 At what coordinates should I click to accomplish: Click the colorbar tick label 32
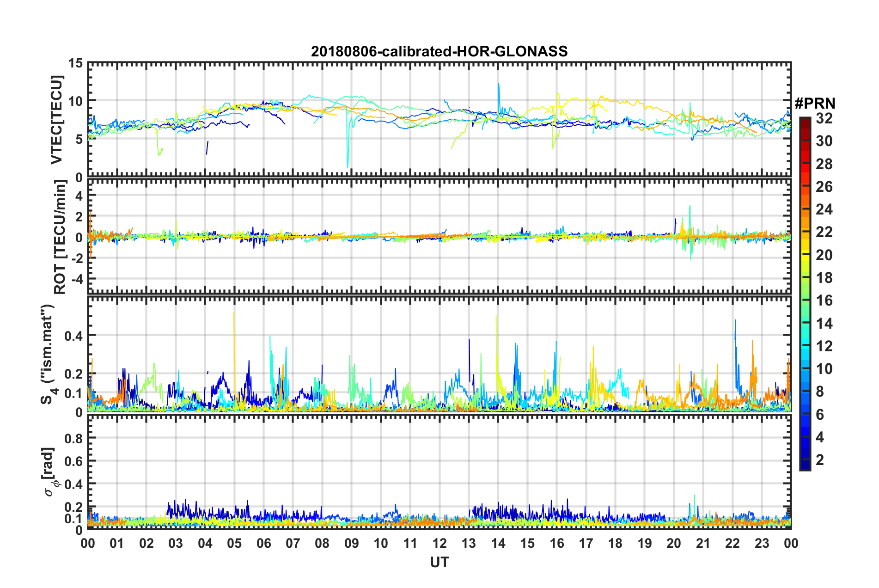click(824, 118)
